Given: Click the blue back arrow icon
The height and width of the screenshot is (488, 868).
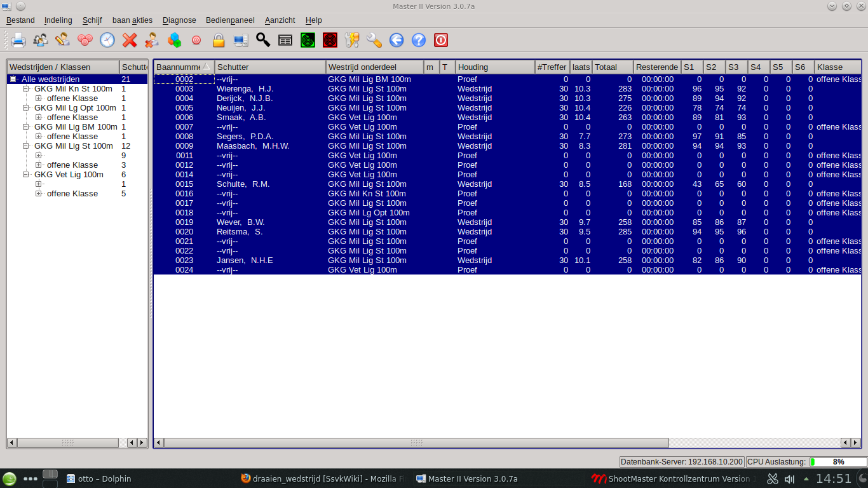Looking at the screenshot, I should [397, 41].
